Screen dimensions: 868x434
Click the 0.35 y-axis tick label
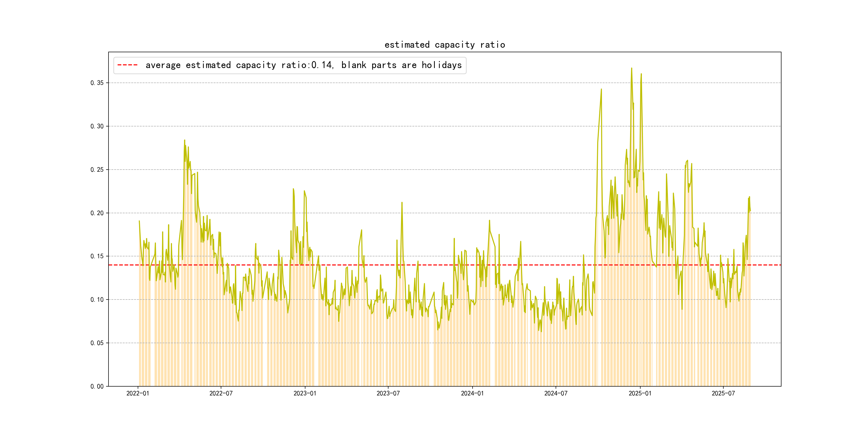tap(97, 83)
